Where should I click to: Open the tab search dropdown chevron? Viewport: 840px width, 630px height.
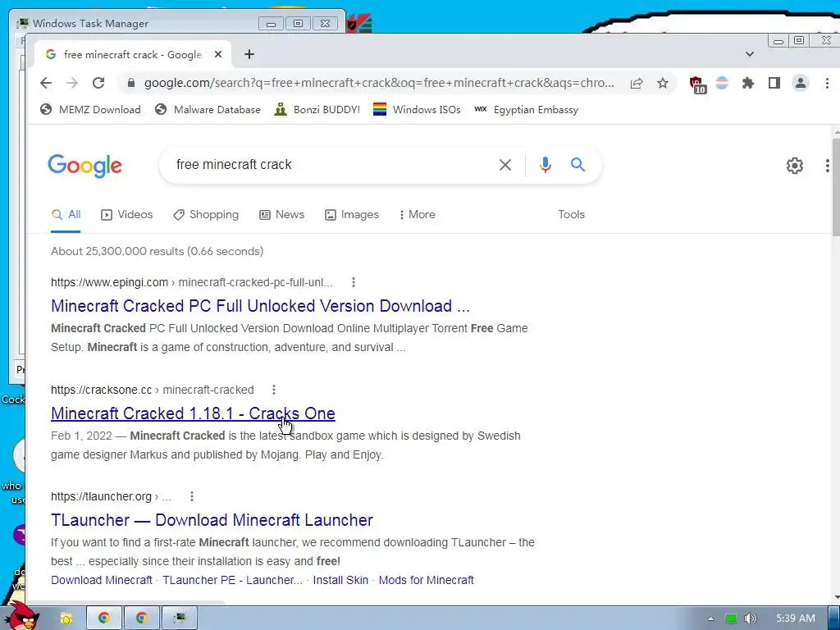[x=750, y=54]
